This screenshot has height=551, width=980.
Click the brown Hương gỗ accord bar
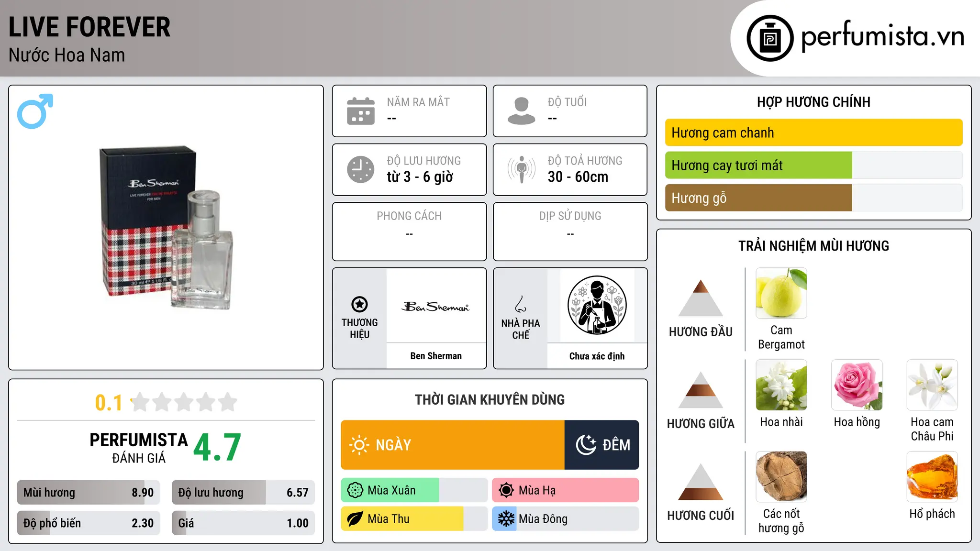tap(813, 198)
